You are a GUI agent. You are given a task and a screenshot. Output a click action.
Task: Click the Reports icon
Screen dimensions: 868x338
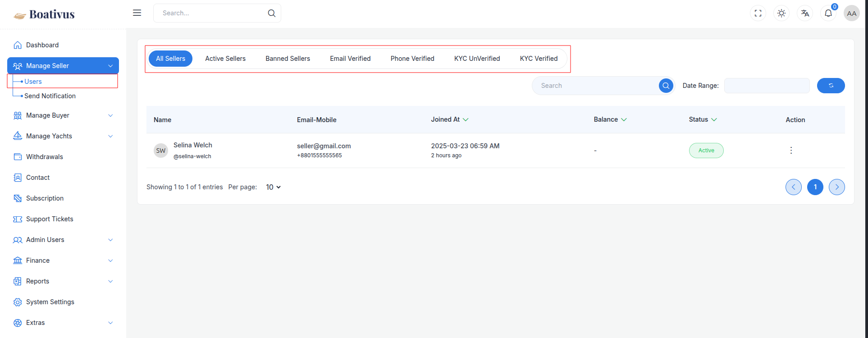click(x=18, y=281)
